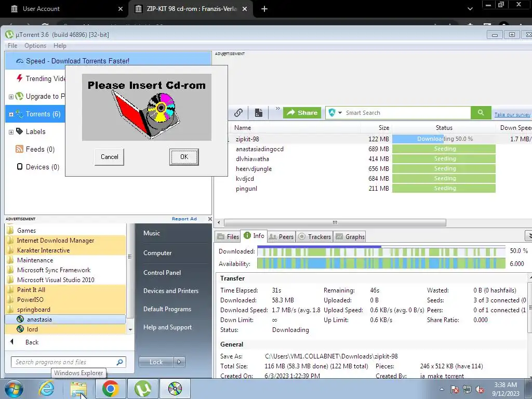
Task: Click the Downloaded pieces bar
Action: pos(381,251)
